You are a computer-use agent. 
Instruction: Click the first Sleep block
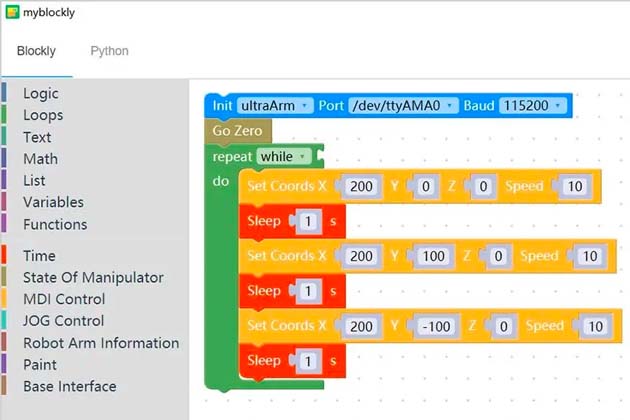click(x=264, y=221)
